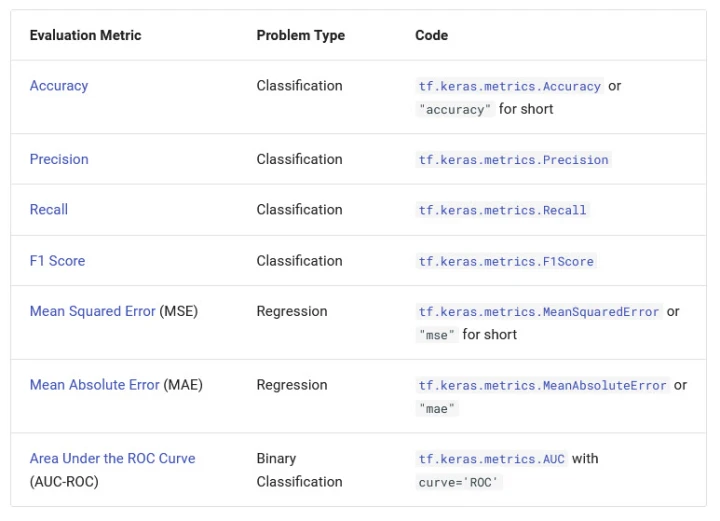Open the Mean Squared Error link
Image resolution: width=720 pixels, height=521 pixels.
point(92,311)
